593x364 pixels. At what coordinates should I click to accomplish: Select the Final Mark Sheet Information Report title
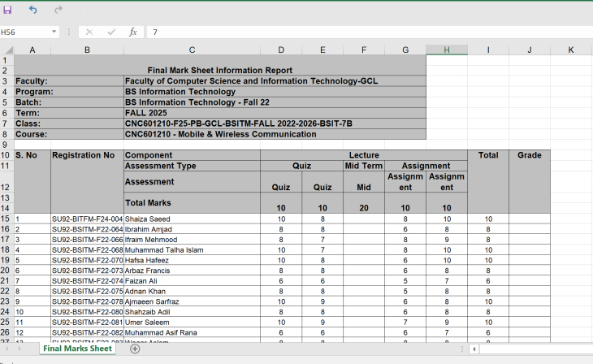click(x=219, y=71)
